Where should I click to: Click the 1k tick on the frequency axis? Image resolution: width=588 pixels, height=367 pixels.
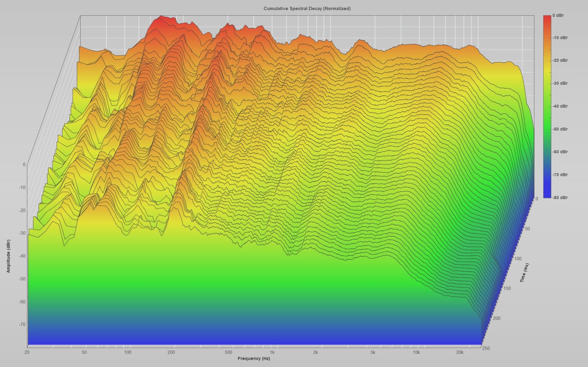(x=272, y=352)
